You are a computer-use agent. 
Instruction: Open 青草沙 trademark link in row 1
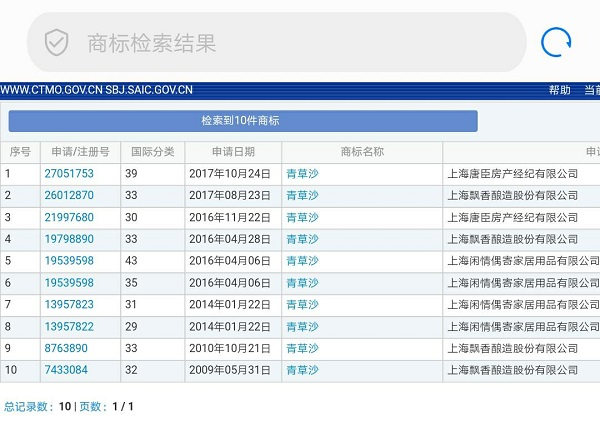[x=302, y=174]
